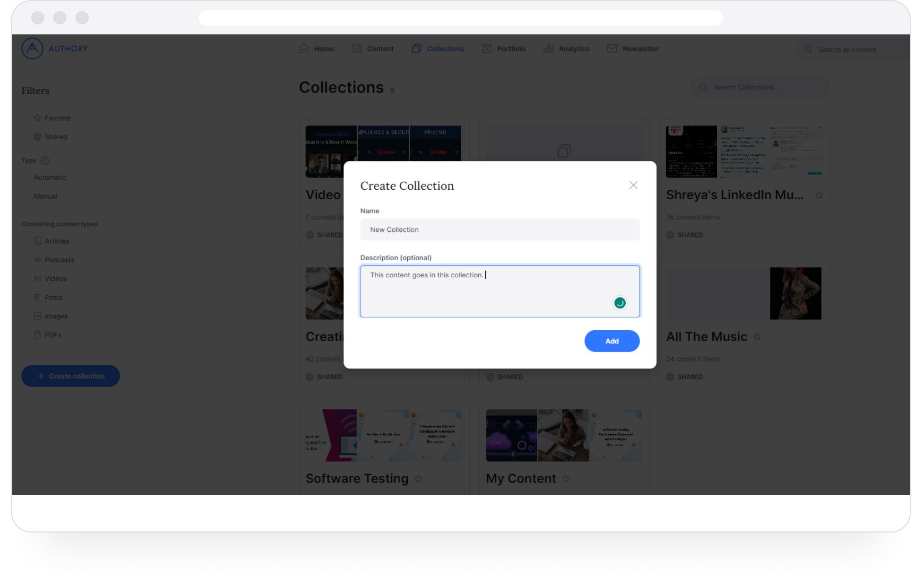Screen dimensions: 922x588
Task: Favorite All The Music collection star
Action: click(x=757, y=337)
